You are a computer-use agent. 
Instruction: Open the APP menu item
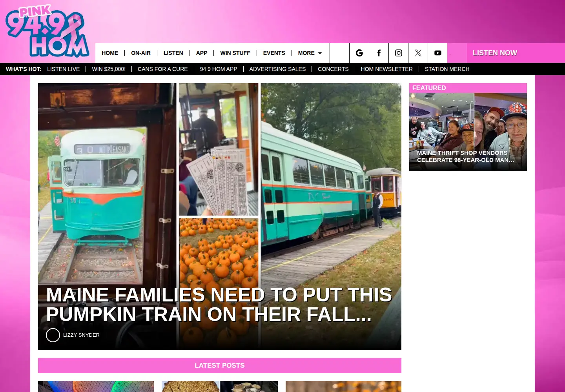click(202, 53)
